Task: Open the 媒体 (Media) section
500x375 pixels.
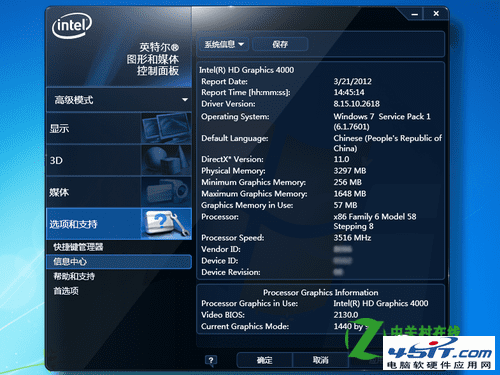Action: (119, 192)
